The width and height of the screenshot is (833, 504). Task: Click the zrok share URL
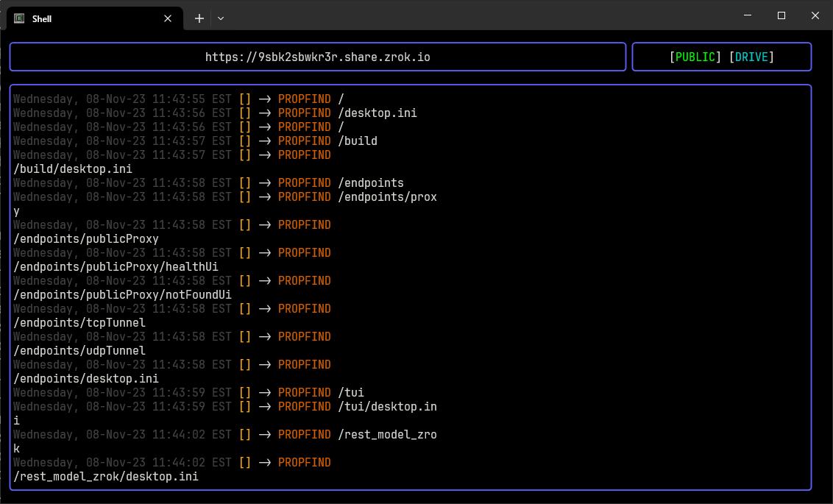(x=318, y=57)
